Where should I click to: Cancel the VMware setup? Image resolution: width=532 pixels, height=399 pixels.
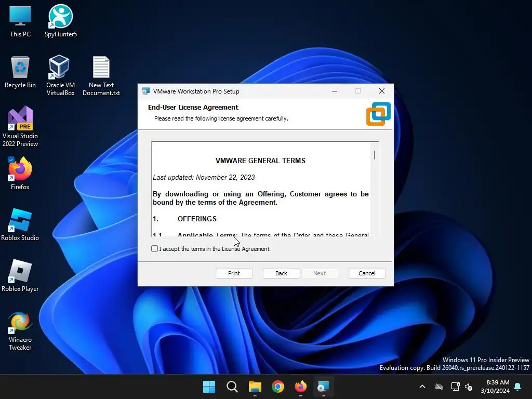[x=367, y=273]
